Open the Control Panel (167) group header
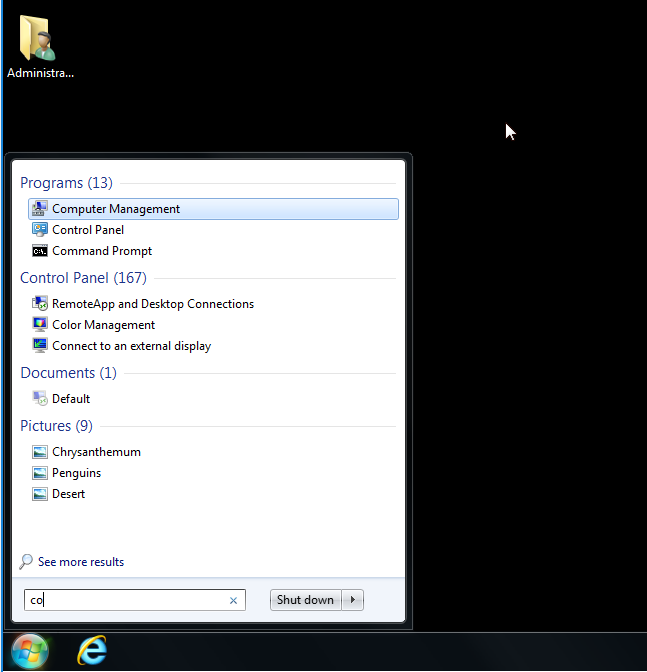The width and height of the screenshot is (647, 672). 83,278
